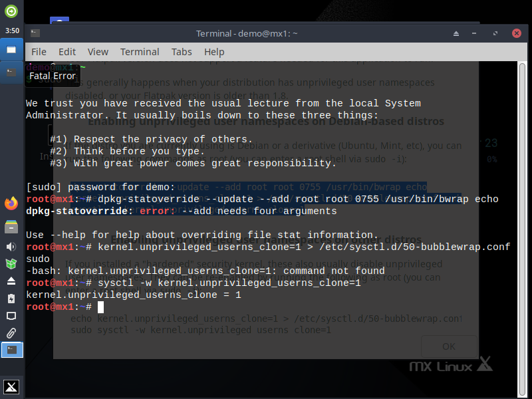Minimize the Terminal window
532x399 pixels.
474,33
